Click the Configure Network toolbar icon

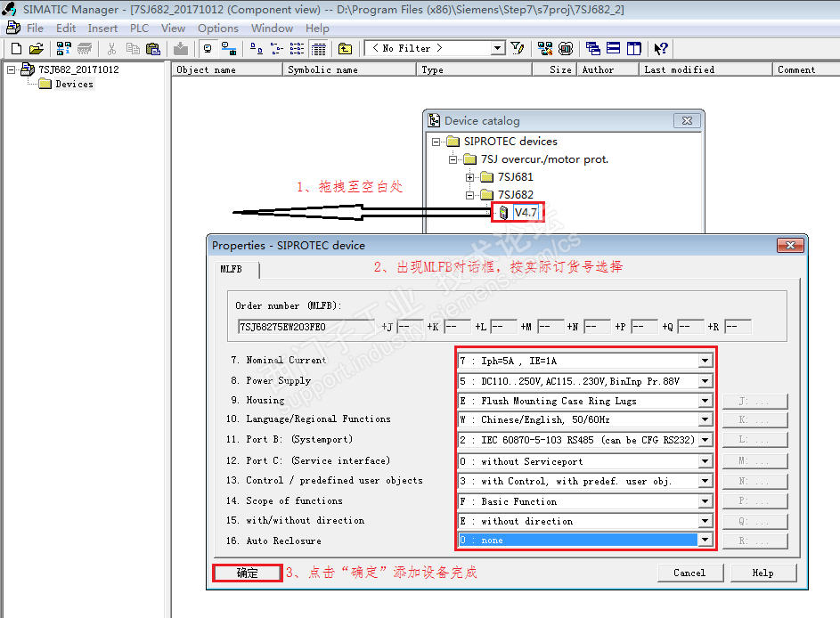click(x=545, y=49)
